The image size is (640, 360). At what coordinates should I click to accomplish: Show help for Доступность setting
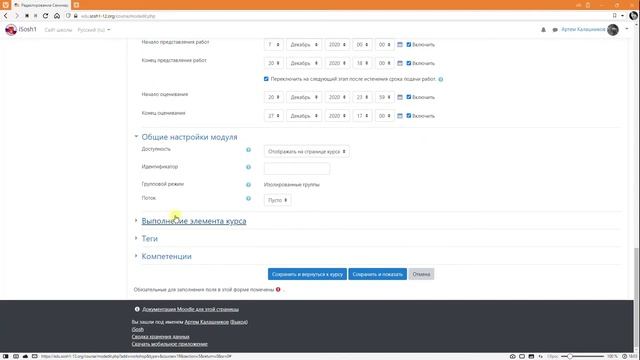248,150
